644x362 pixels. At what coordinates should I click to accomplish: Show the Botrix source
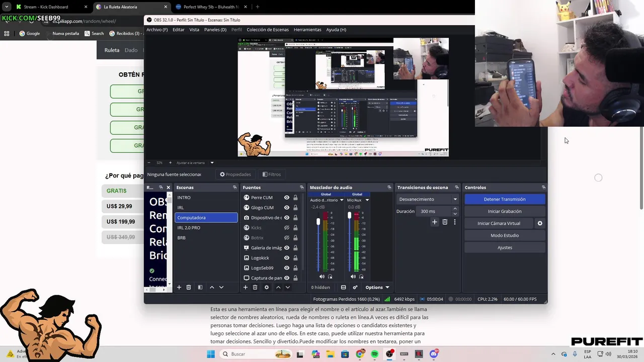(287, 238)
